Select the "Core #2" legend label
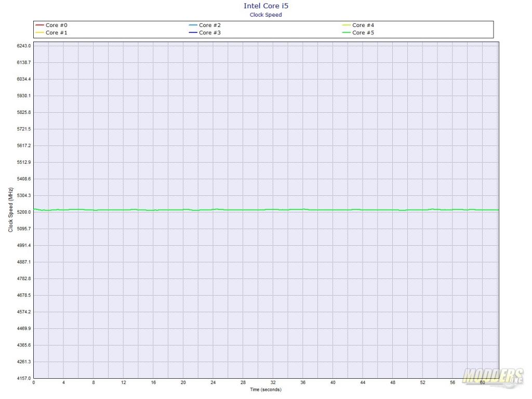Image resolution: width=532 pixels, height=399 pixels. [210, 25]
